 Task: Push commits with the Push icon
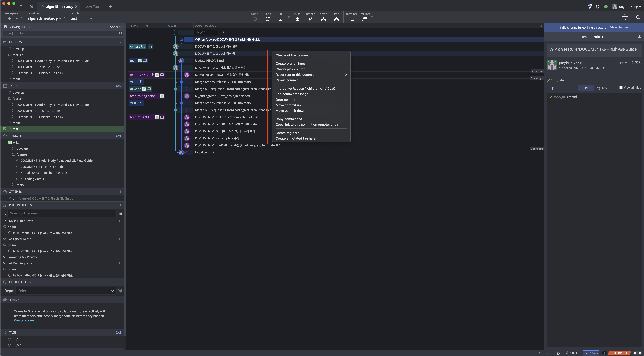(297, 19)
